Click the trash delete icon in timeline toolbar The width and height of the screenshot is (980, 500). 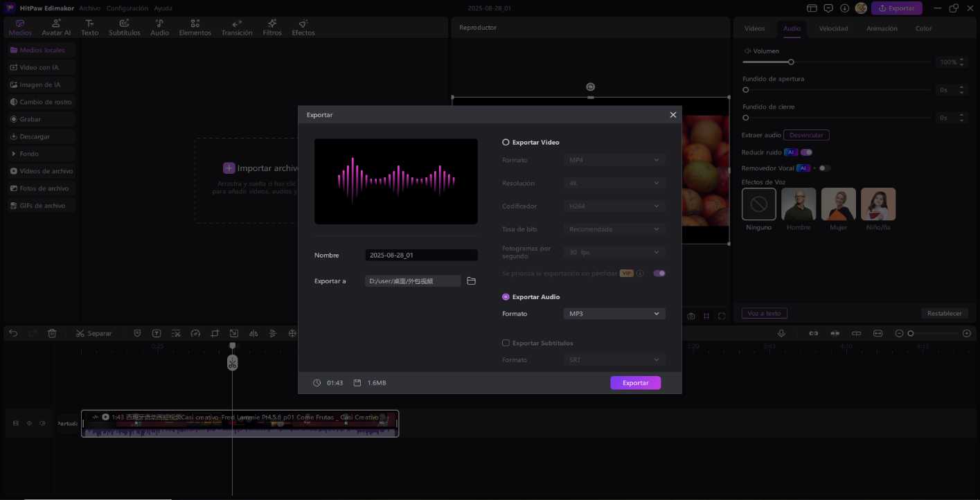pos(52,333)
